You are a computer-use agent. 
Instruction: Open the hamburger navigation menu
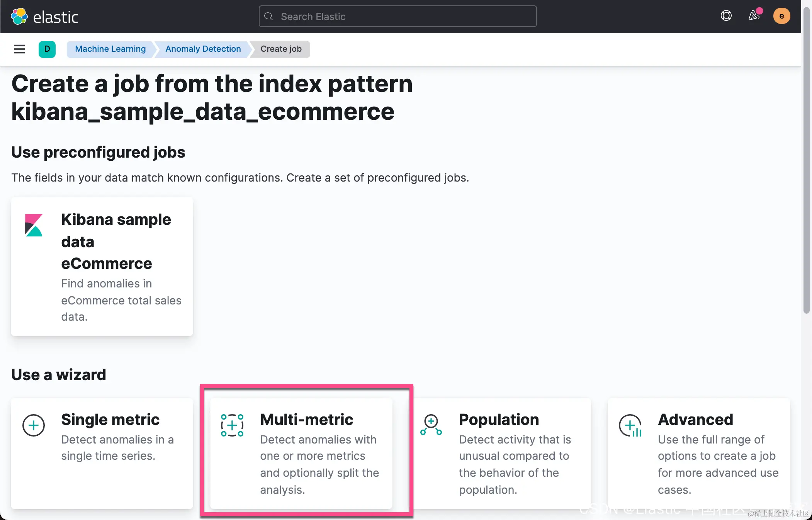tap(19, 49)
